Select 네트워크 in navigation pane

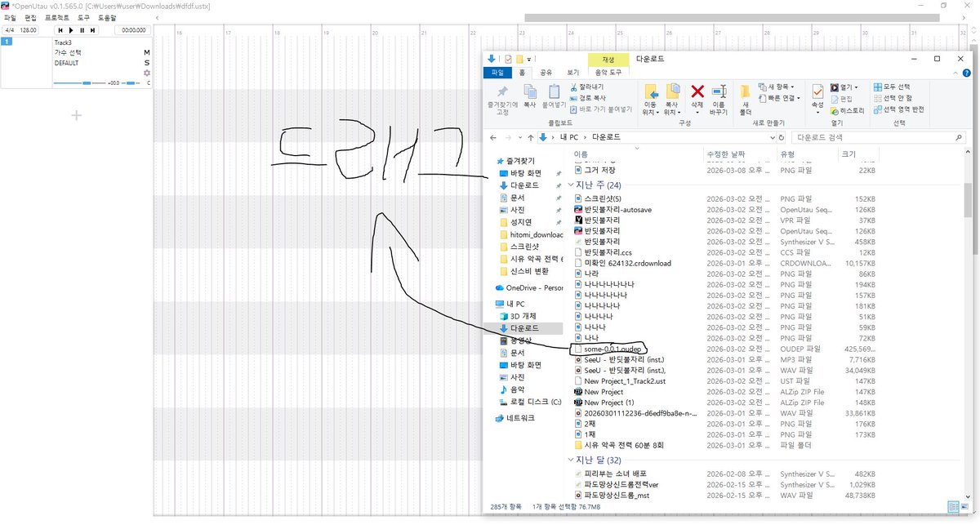[x=514, y=418]
